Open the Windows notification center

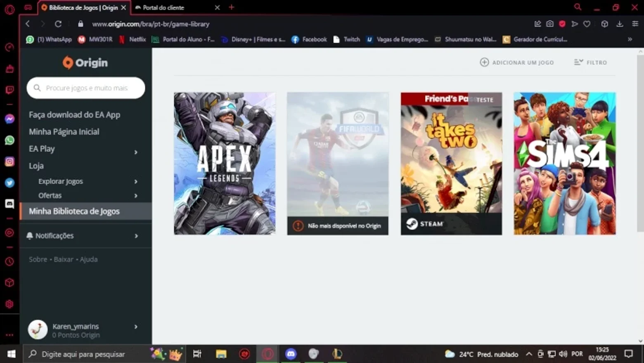[629, 354]
